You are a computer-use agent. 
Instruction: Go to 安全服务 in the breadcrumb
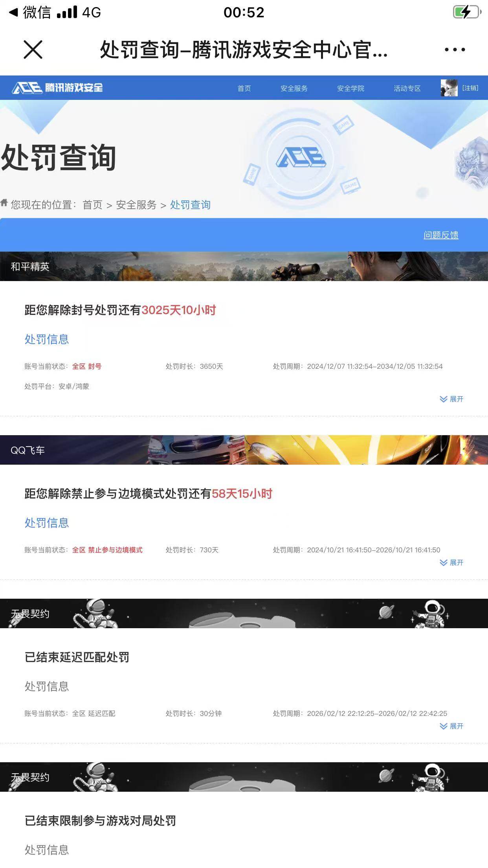(136, 205)
